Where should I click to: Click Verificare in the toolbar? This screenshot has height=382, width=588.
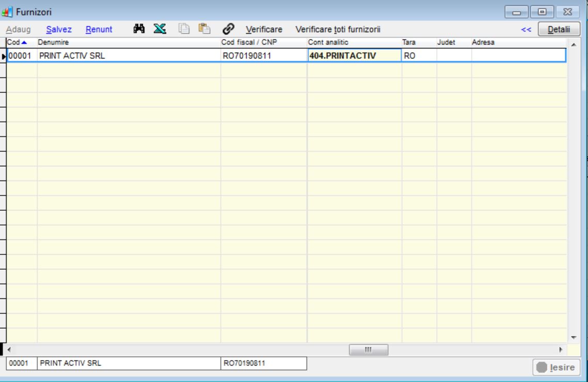point(264,29)
